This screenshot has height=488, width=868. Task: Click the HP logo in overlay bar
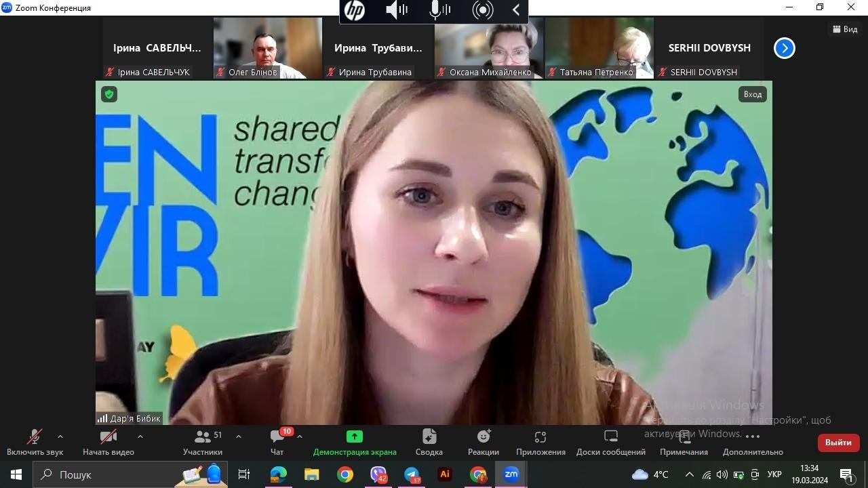pyautogui.click(x=354, y=10)
